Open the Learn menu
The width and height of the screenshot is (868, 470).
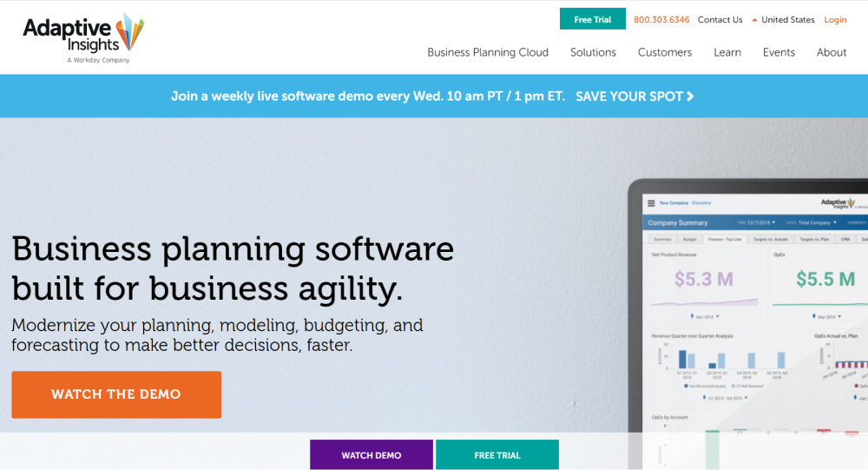coord(727,52)
